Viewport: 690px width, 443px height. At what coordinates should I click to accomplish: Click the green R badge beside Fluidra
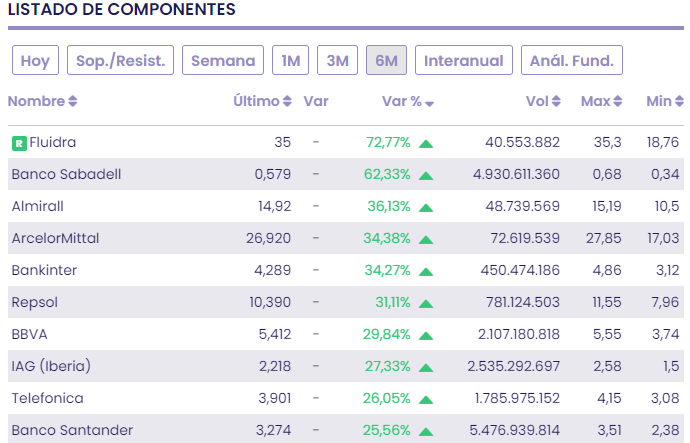click(19, 143)
